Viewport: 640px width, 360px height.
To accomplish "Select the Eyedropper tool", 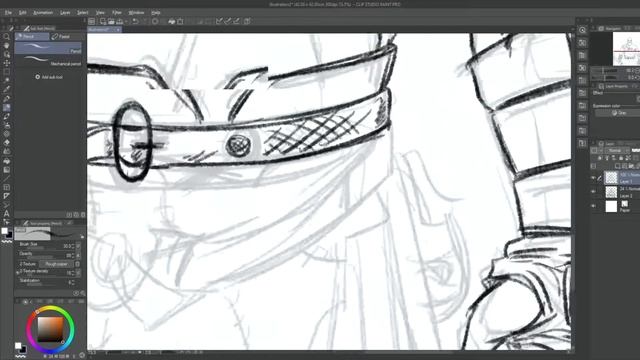I will pos(7,89).
